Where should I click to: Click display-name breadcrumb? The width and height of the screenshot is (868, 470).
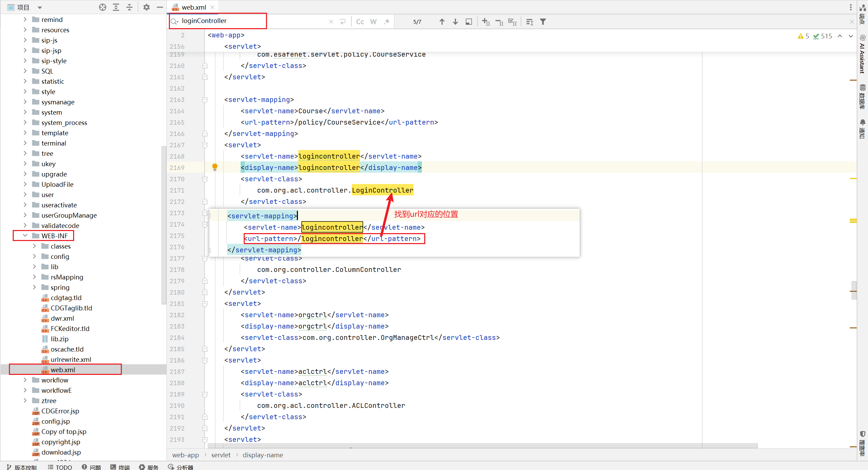(x=263, y=455)
